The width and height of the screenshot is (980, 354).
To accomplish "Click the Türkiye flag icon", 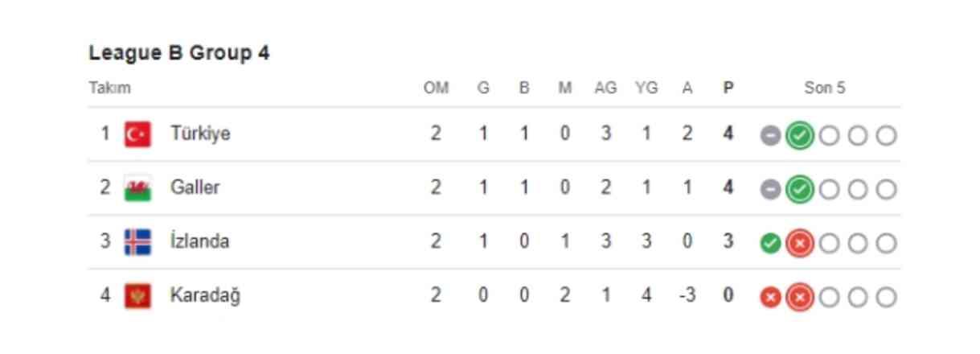I will point(137,134).
